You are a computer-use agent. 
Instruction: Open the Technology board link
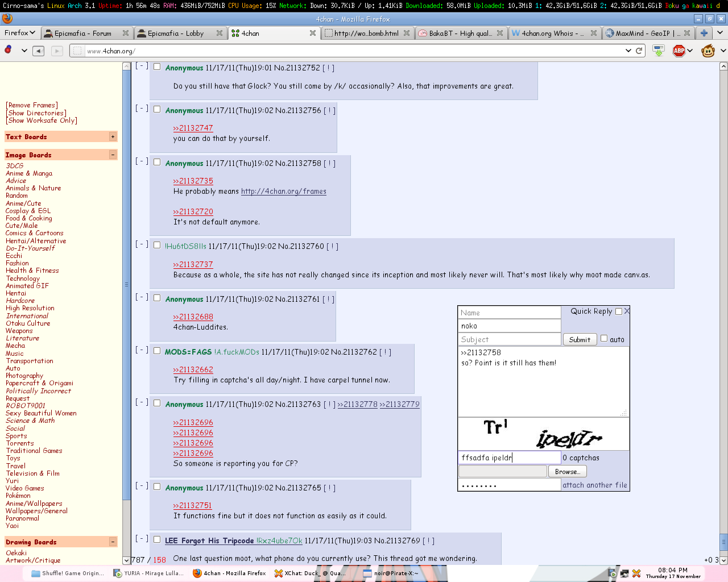23,278
